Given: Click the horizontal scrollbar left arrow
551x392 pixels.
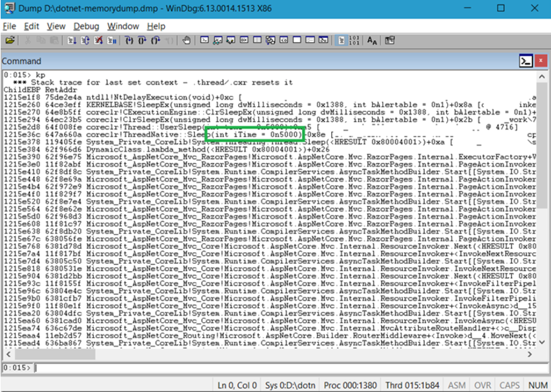Looking at the screenshot, I should (8, 354).
